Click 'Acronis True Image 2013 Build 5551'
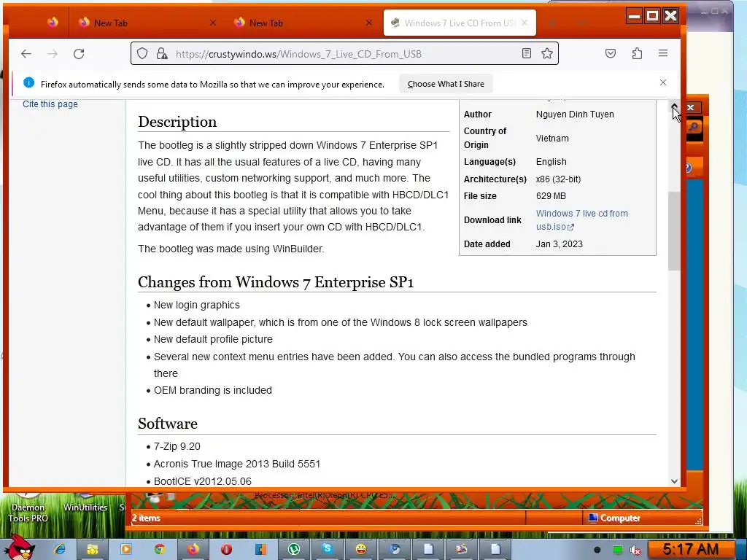747x560 pixels. 237,464
